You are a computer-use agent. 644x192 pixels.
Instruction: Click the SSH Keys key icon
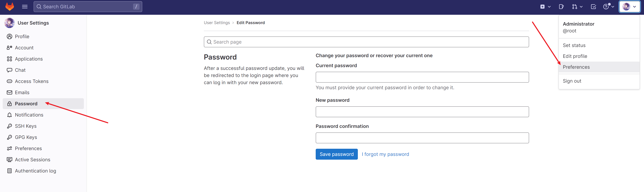tap(10, 126)
